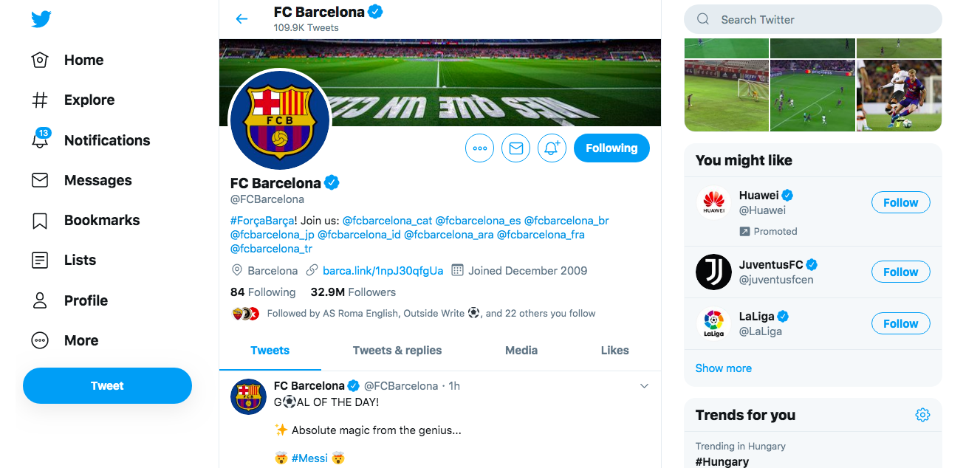Open the barca.link profile URL
Viewport: 980px width, 468px height.
[383, 271]
